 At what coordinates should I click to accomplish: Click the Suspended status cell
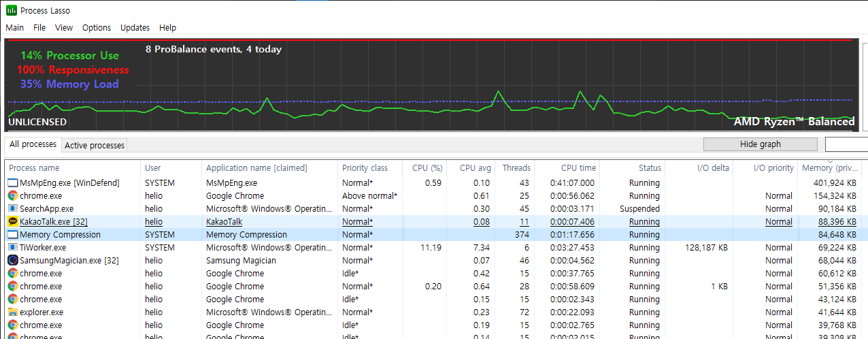point(639,208)
